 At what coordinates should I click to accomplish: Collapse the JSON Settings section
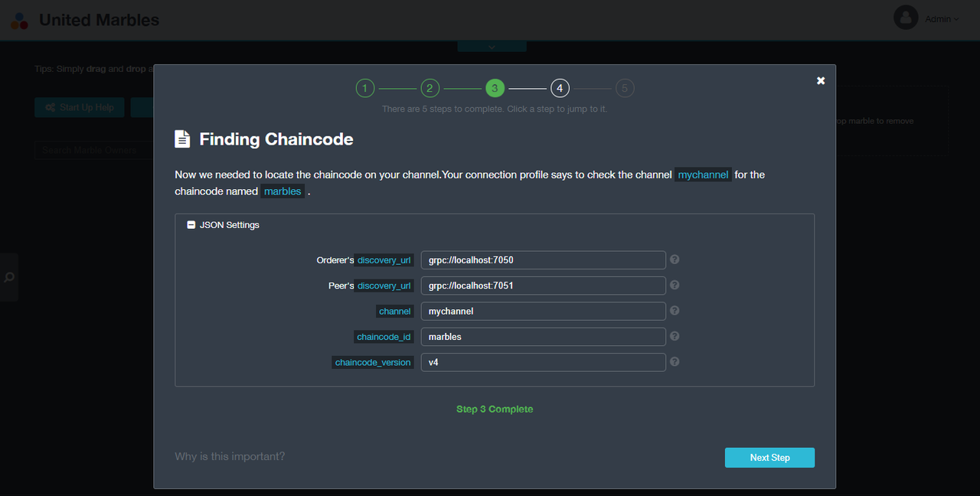(191, 225)
